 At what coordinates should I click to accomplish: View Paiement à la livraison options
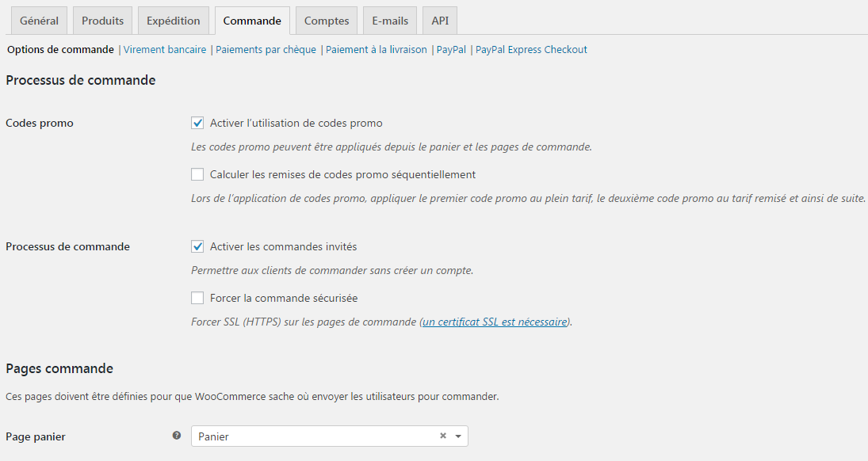pyautogui.click(x=374, y=49)
